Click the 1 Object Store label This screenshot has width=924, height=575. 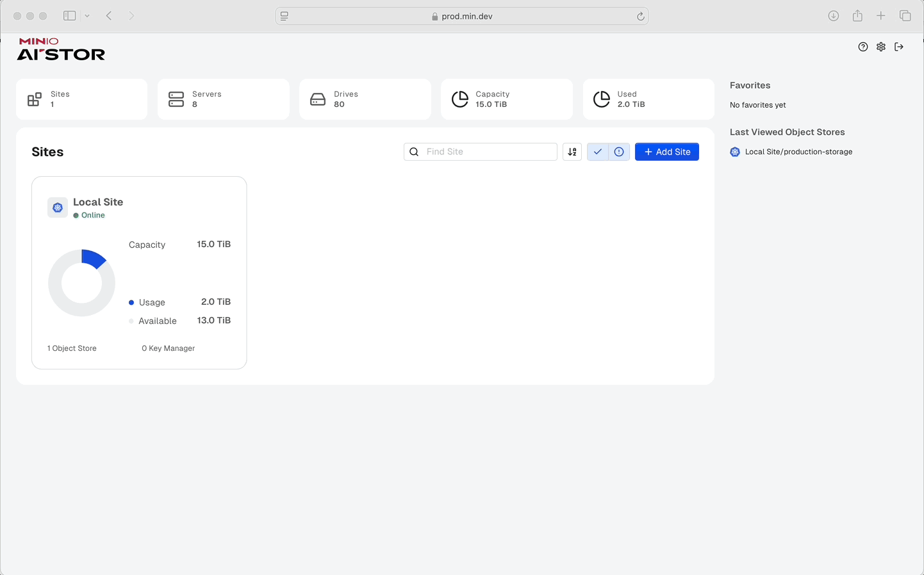point(72,348)
